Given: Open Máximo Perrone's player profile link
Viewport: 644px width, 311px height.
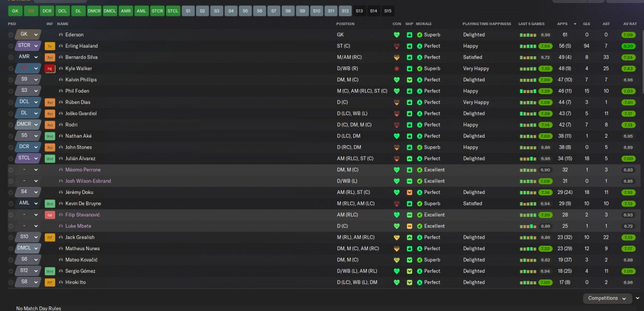Looking at the screenshot, I should tap(83, 170).
